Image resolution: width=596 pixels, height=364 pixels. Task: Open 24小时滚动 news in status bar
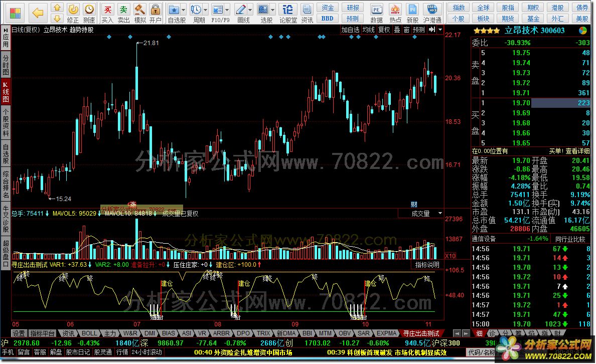(146, 352)
